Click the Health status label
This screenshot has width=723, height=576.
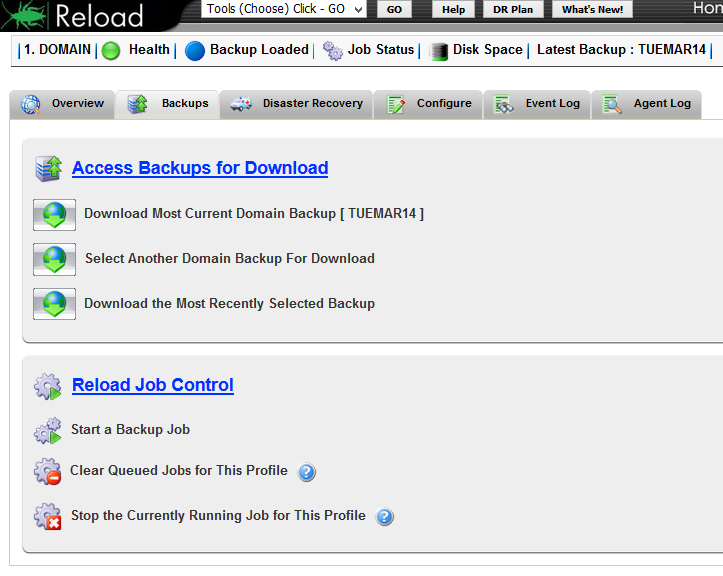pyautogui.click(x=149, y=50)
